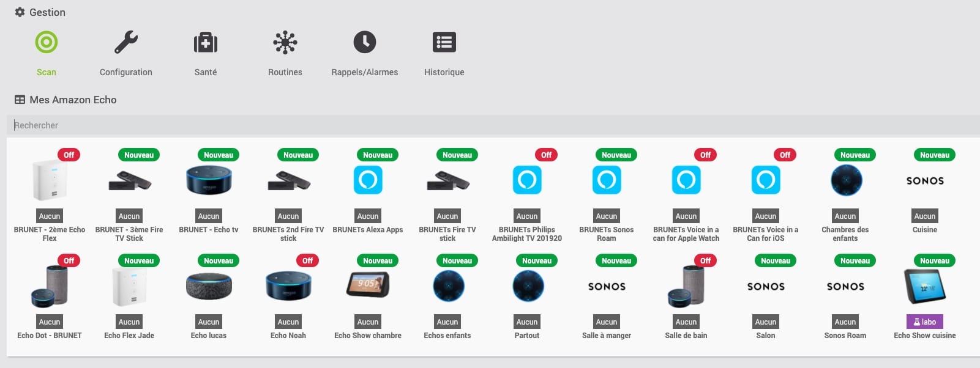
Task: Click the BRUNETs Alexa Apps icon
Action: tap(368, 180)
